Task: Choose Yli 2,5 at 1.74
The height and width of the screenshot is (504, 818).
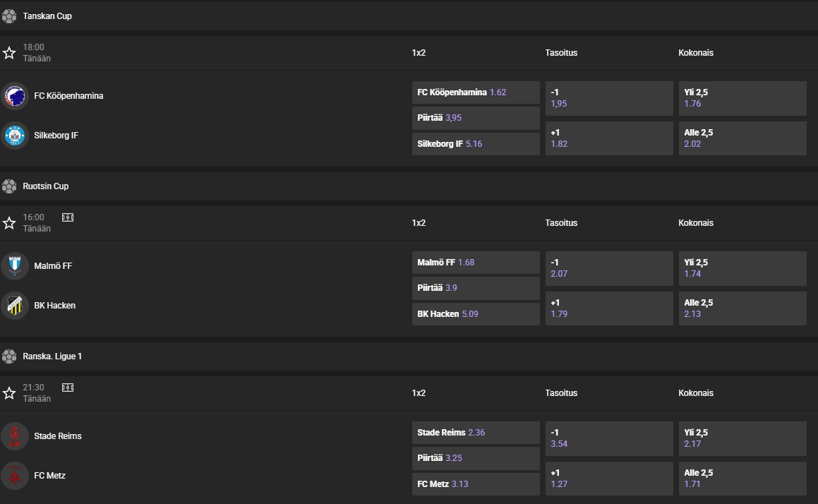Action: [x=742, y=268]
